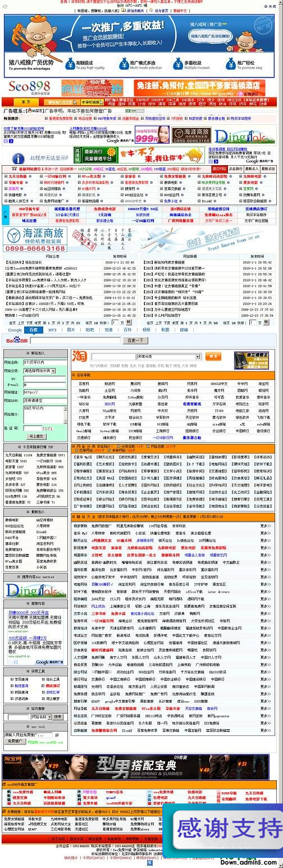283x868 pixels.
Task: Click the 网站新闻 table header
Action: click(x=190, y=256)
